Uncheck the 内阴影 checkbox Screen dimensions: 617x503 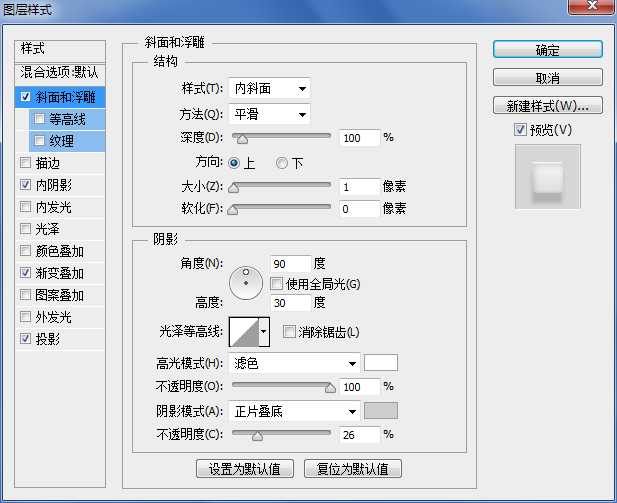tap(25, 185)
